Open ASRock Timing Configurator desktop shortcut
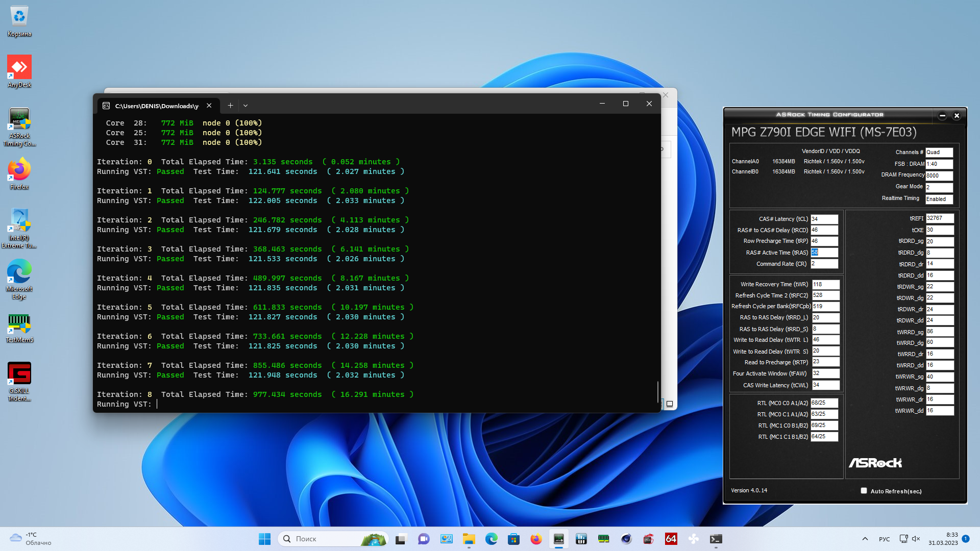 pyautogui.click(x=19, y=119)
